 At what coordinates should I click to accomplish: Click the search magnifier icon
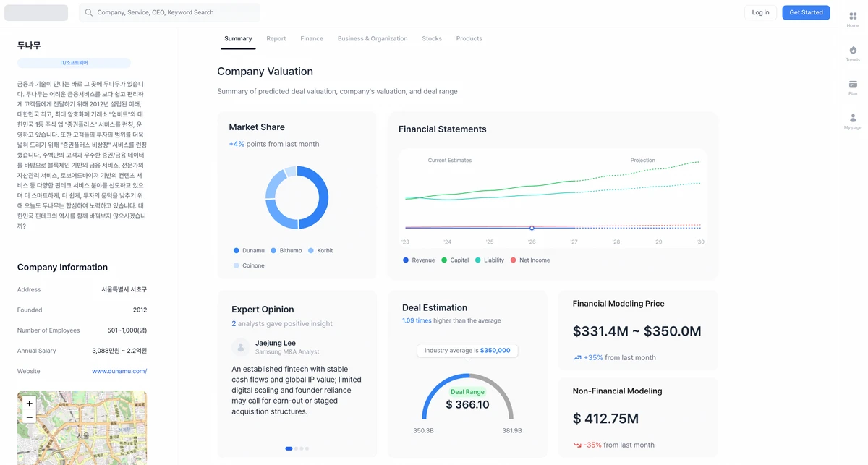[89, 12]
